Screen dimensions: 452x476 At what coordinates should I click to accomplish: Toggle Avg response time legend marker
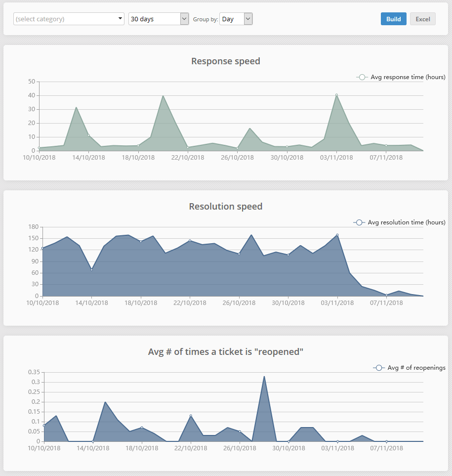pyautogui.click(x=362, y=77)
